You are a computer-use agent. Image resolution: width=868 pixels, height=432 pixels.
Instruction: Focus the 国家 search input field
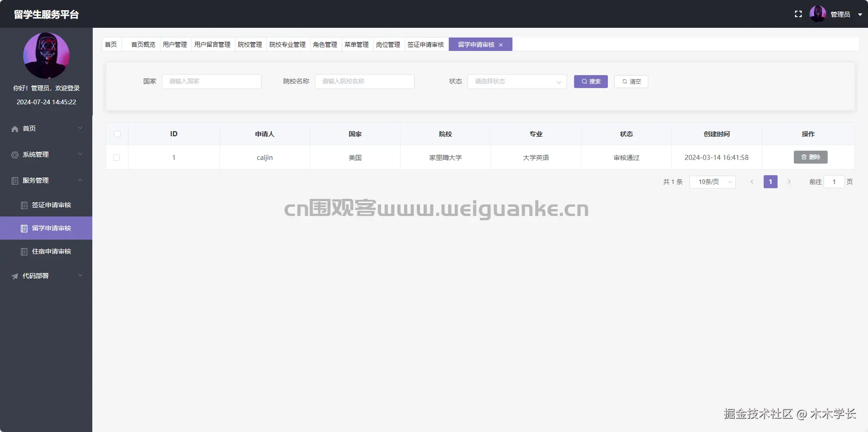point(211,82)
